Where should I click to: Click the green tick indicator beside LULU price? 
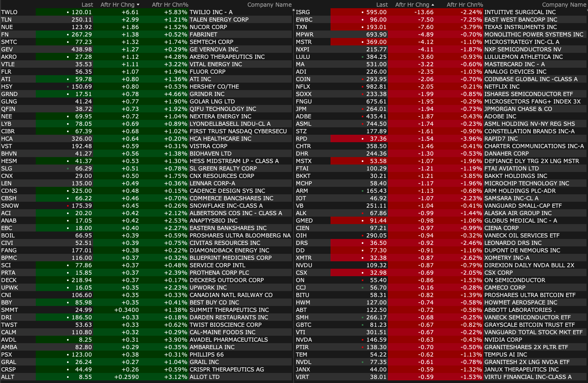pos(363,57)
